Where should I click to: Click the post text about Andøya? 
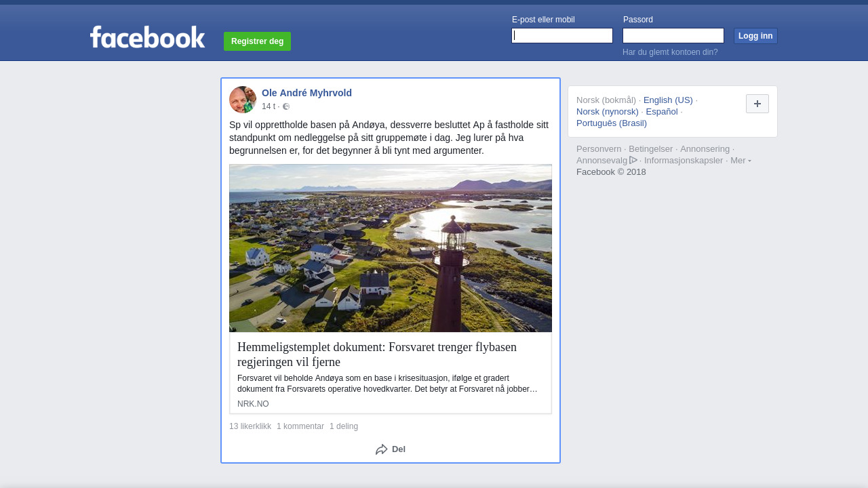tap(389, 138)
